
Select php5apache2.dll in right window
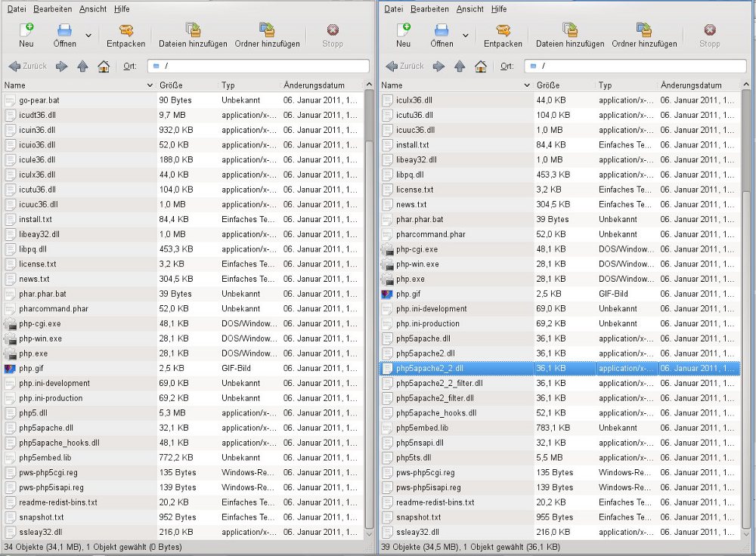click(x=560, y=354)
